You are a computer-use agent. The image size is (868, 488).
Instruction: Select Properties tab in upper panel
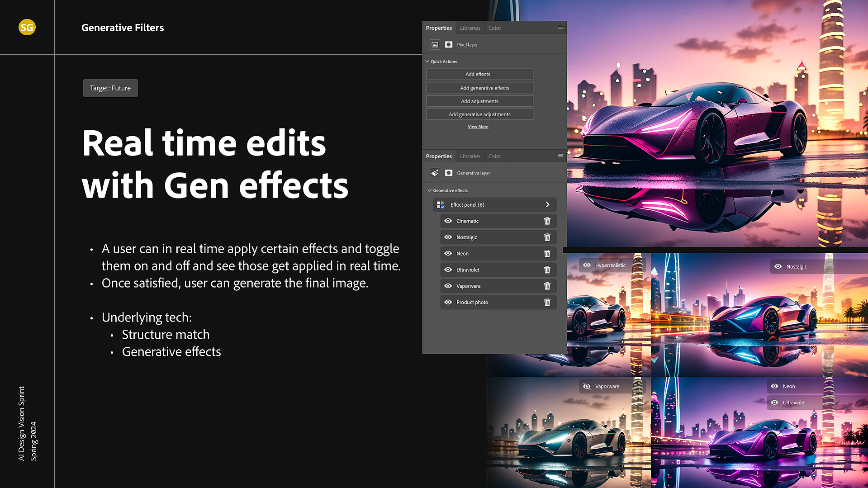(x=439, y=28)
